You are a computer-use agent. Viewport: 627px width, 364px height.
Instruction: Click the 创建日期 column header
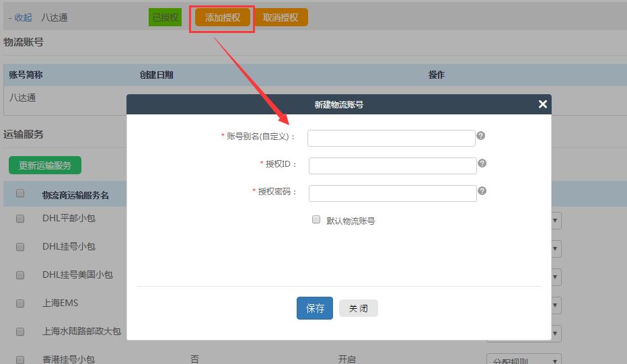click(x=156, y=75)
